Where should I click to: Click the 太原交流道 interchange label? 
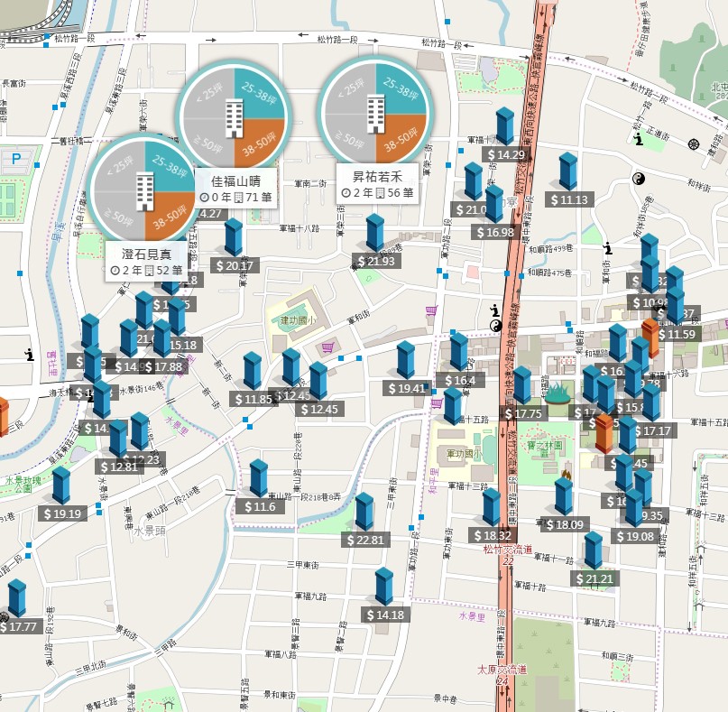pyautogui.click(x=502, y=670)
